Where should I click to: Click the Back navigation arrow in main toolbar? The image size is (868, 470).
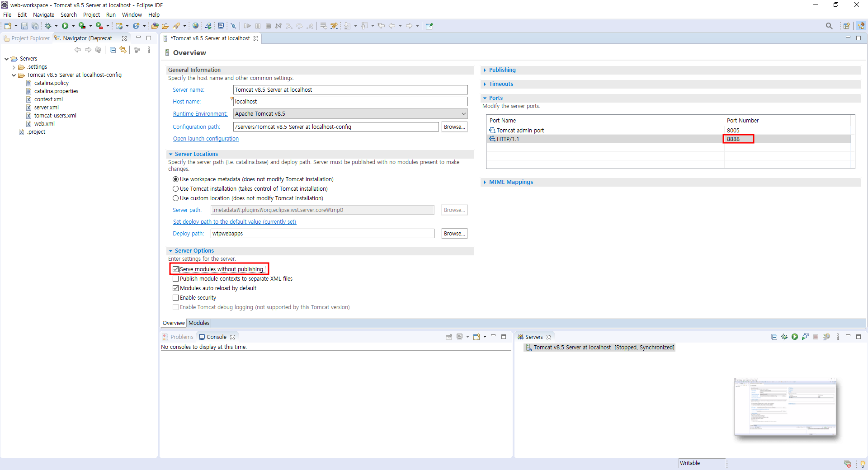coord(392,26)
